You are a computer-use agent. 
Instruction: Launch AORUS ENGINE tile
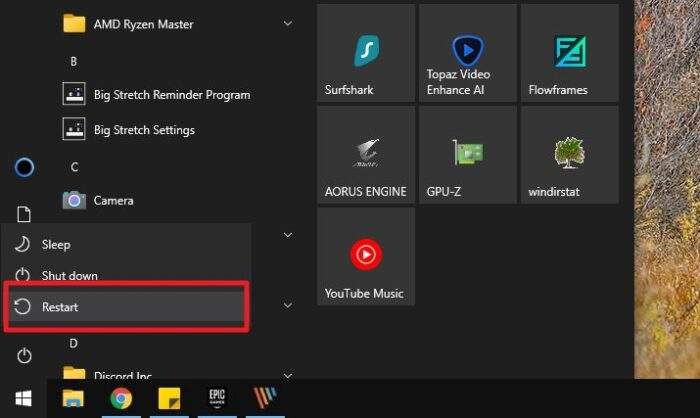pos(366,155)
